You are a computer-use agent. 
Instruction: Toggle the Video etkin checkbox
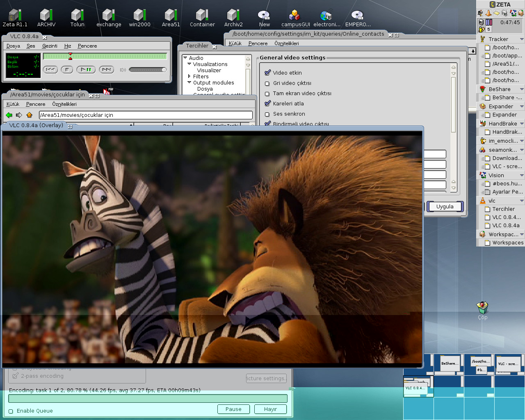pos(267,73)
